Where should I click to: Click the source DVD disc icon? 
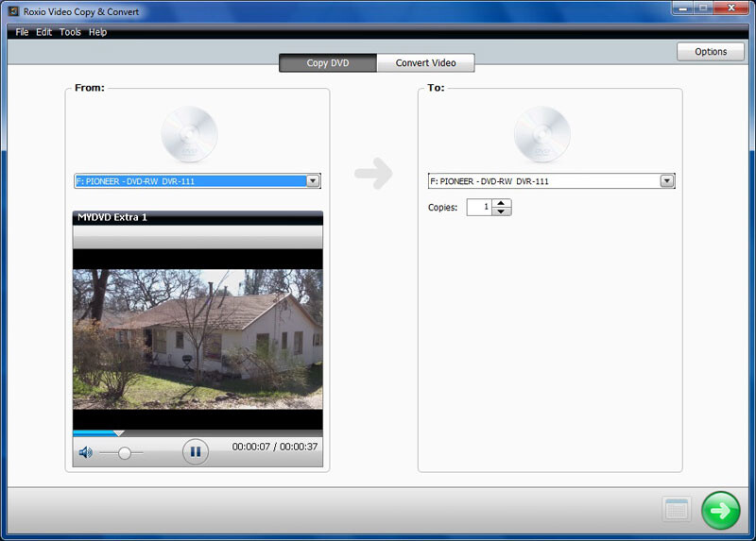point(190,134)
